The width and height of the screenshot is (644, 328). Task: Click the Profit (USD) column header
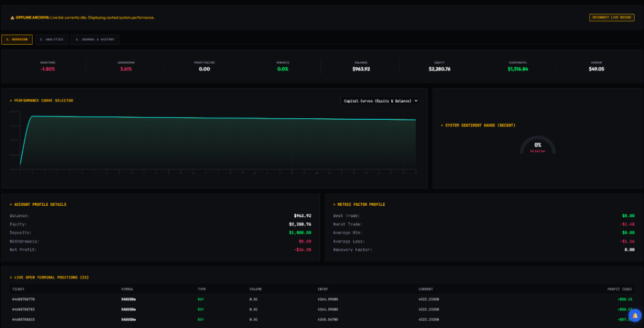click(x=619, y=290)
